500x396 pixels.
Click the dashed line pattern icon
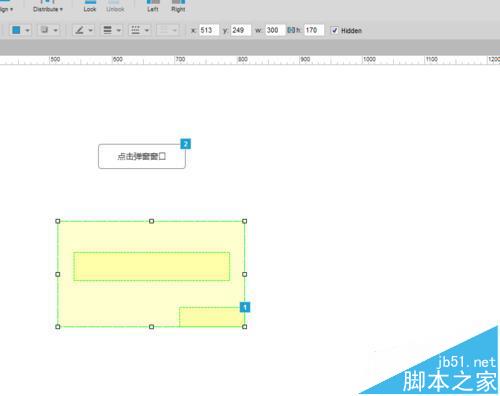[x=135, y=30]
